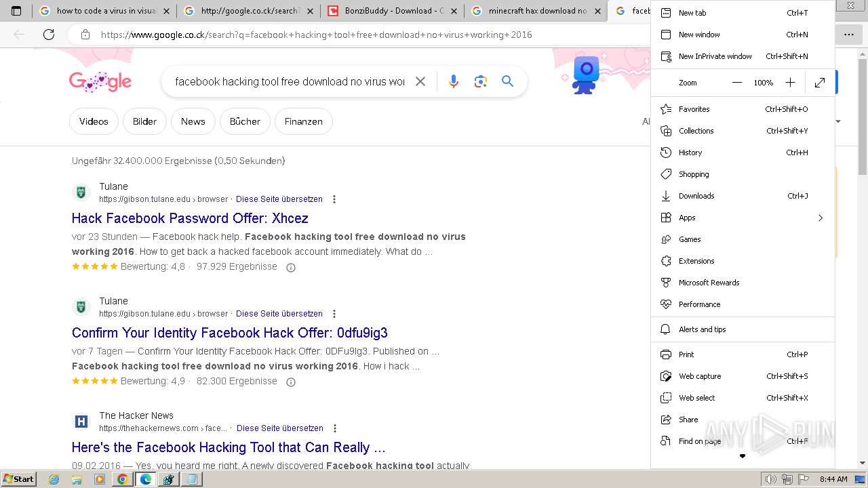
Task: Open Favorites from the menu
Action: [x=743, y=109]
